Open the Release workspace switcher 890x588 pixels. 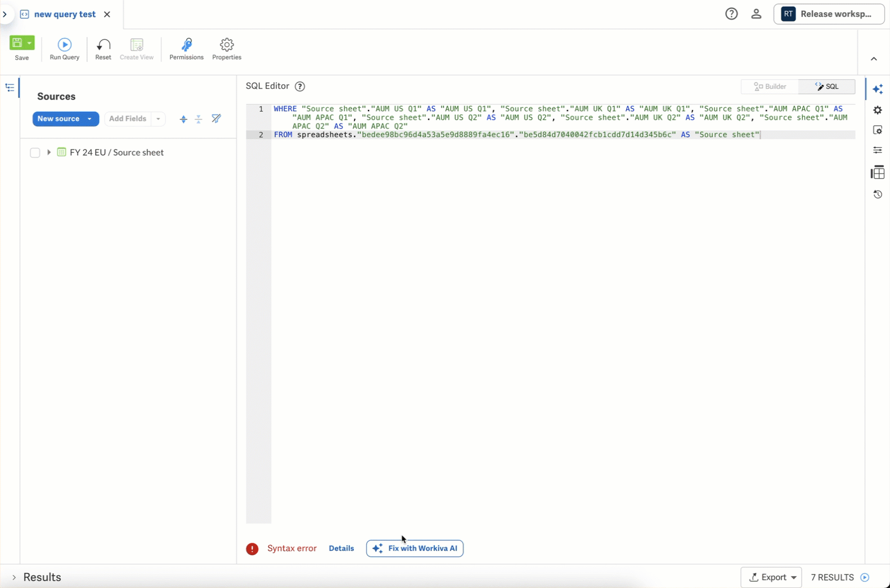[829, 14]
